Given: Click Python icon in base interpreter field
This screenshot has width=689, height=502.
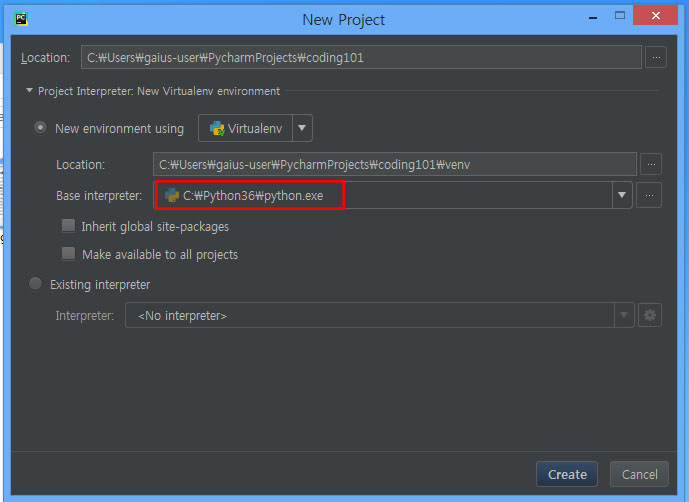Looking at the screenshot, I should (172, 196).
